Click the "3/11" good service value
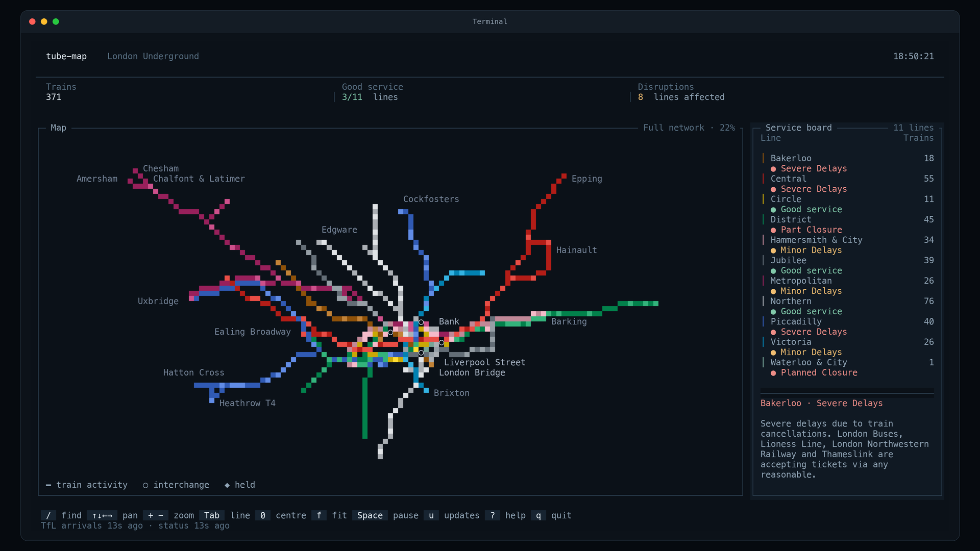980x551 pixels. (352, 97)
